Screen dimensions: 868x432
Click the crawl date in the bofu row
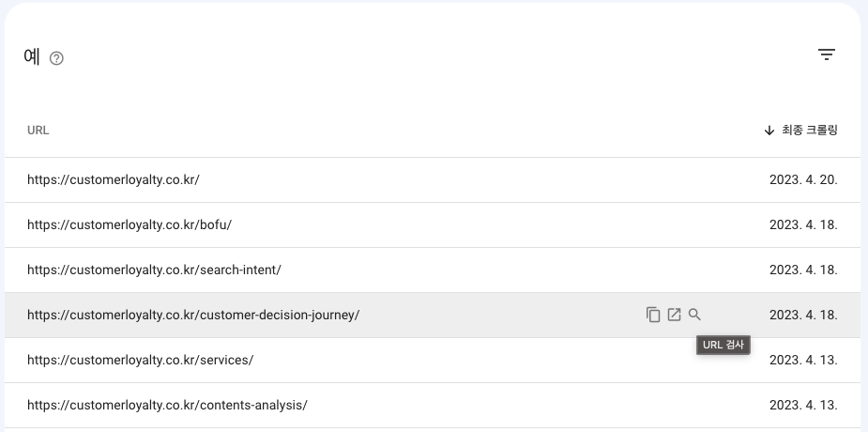pos(803,224)
